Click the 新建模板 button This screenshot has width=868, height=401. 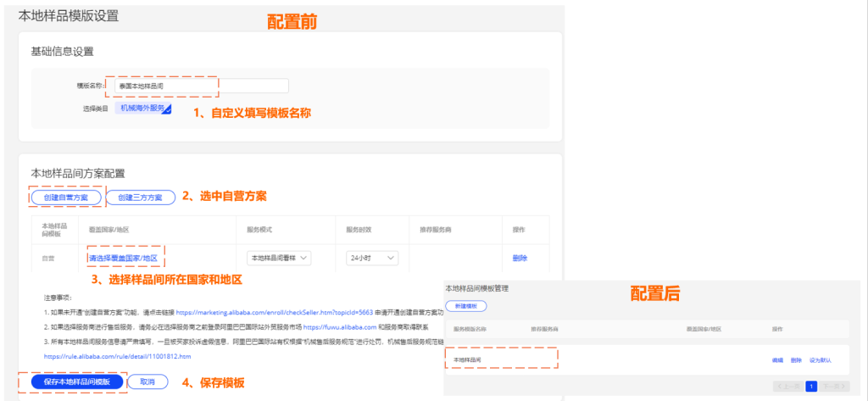coord(466,305)
